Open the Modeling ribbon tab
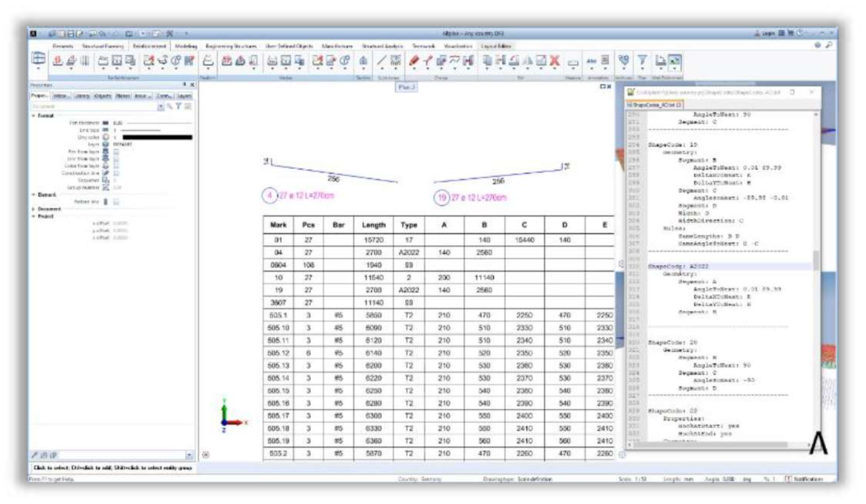Screen dimensions: 866x504 (185, 46)
